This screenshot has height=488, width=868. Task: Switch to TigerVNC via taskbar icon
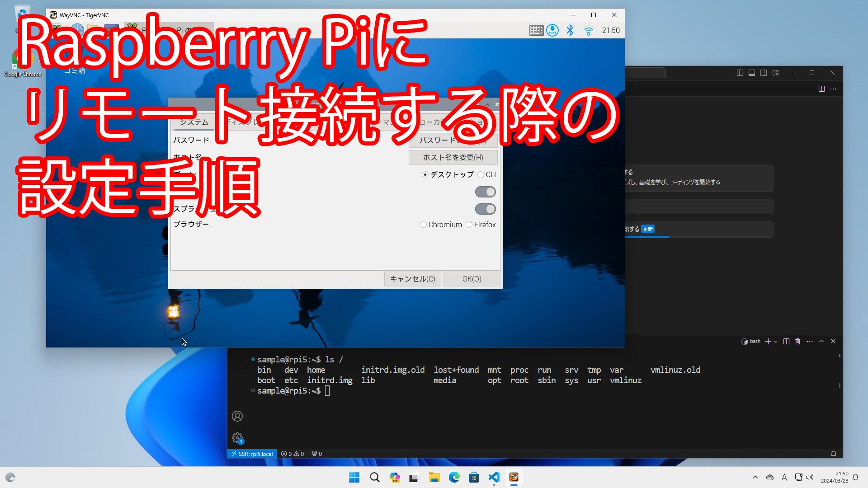[x=514, y=478]
